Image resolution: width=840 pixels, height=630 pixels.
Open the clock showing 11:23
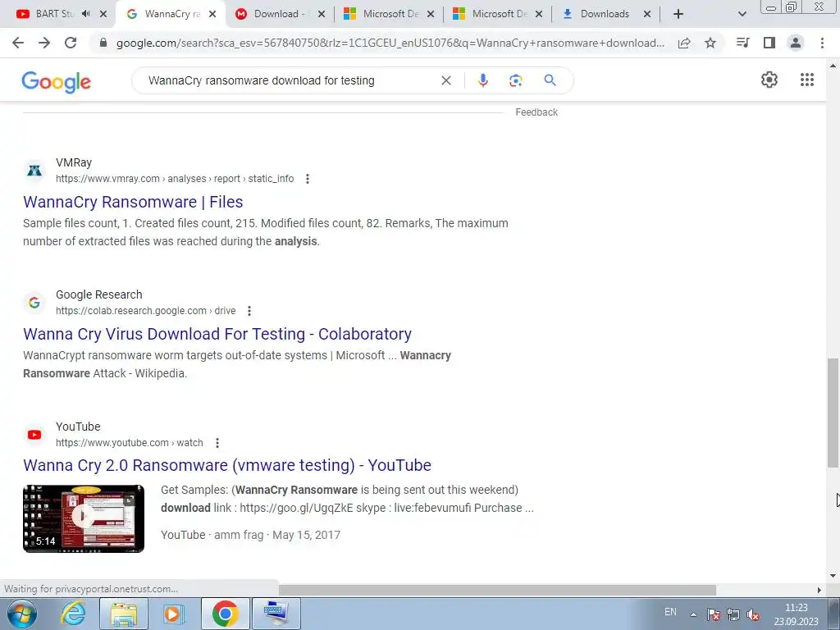(796, 614)
